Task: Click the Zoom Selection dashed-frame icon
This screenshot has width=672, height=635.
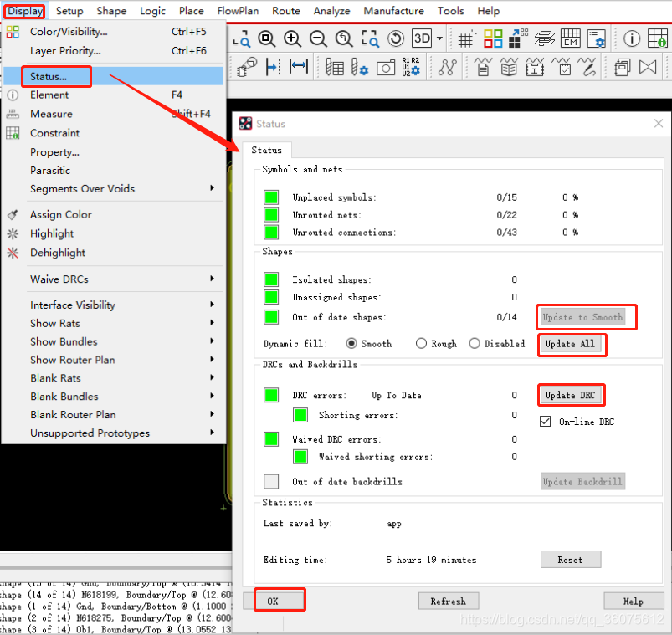Action: [369, 39]
